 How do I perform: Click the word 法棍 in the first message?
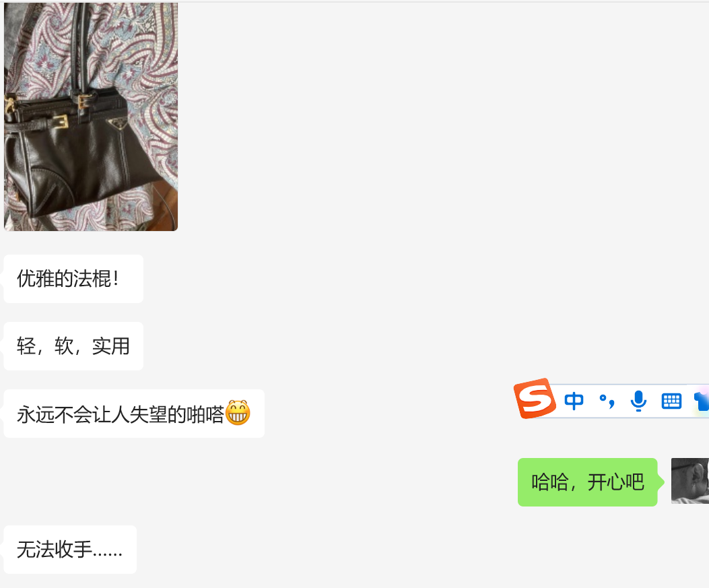tap(93, 279)
